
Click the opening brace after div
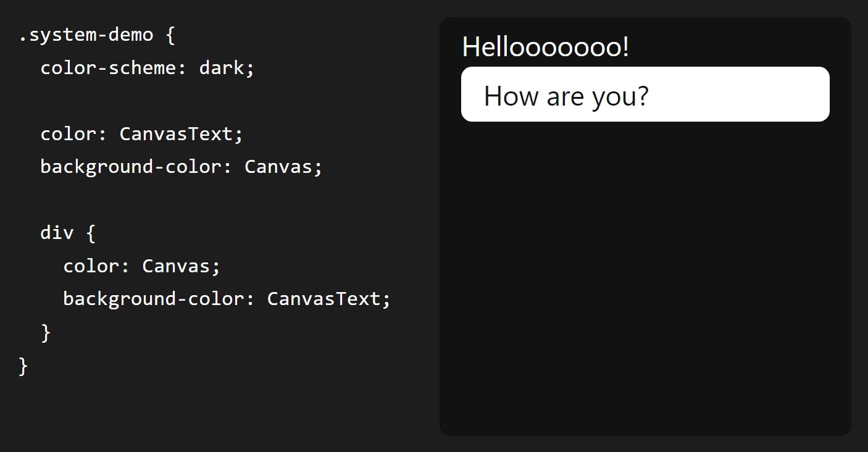point(90,233)
